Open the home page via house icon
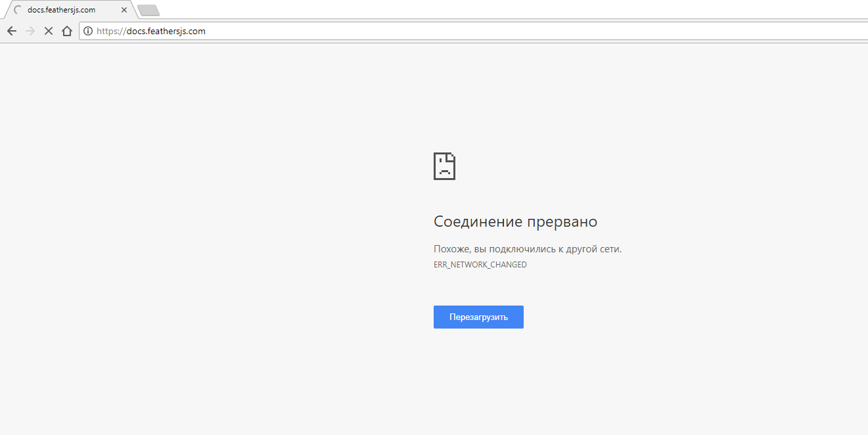 (66, 31)
